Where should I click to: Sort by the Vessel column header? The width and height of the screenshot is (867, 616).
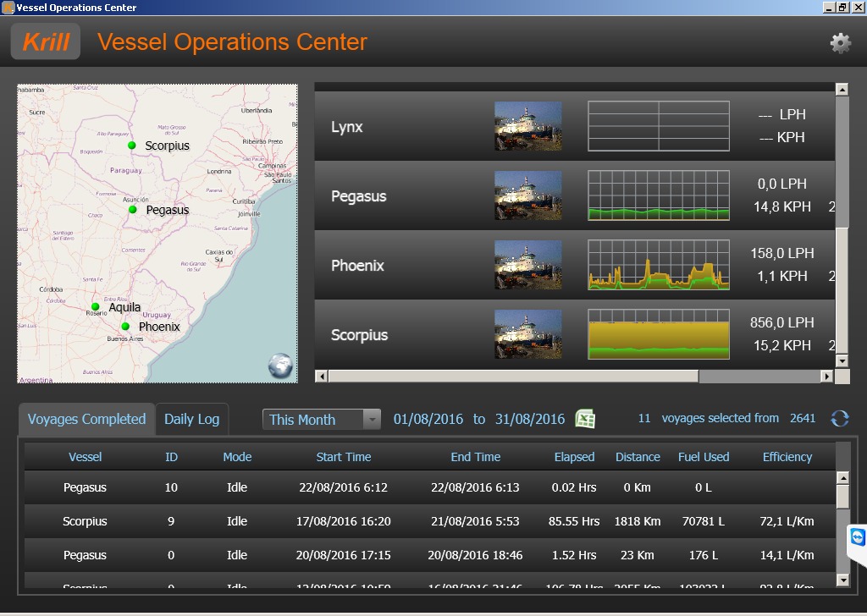[x=85, y=457]
